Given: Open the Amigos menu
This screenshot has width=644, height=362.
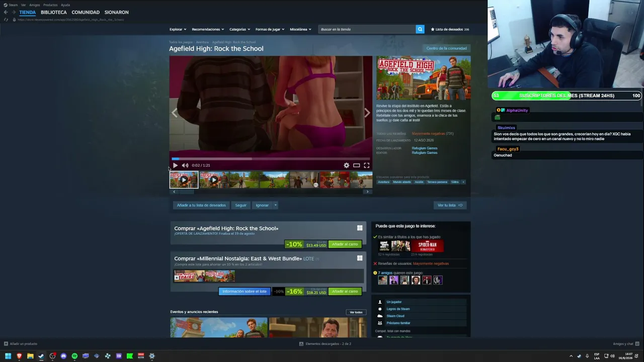Looking at the screenshot, I should point(35,5).
